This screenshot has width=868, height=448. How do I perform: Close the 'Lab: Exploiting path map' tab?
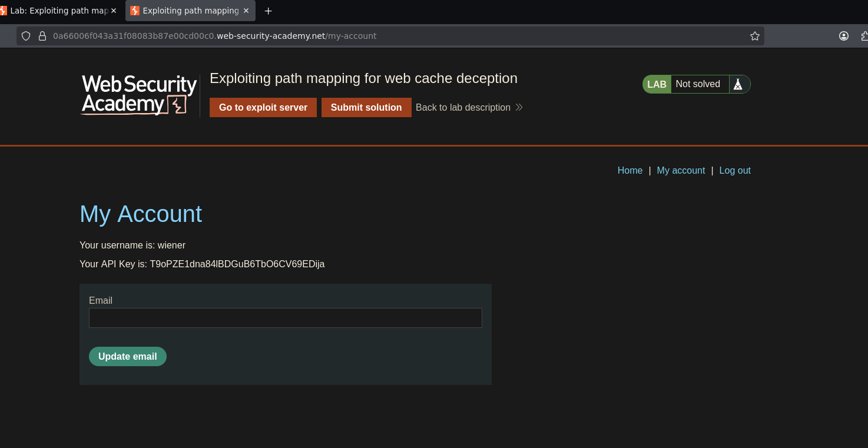114,11
